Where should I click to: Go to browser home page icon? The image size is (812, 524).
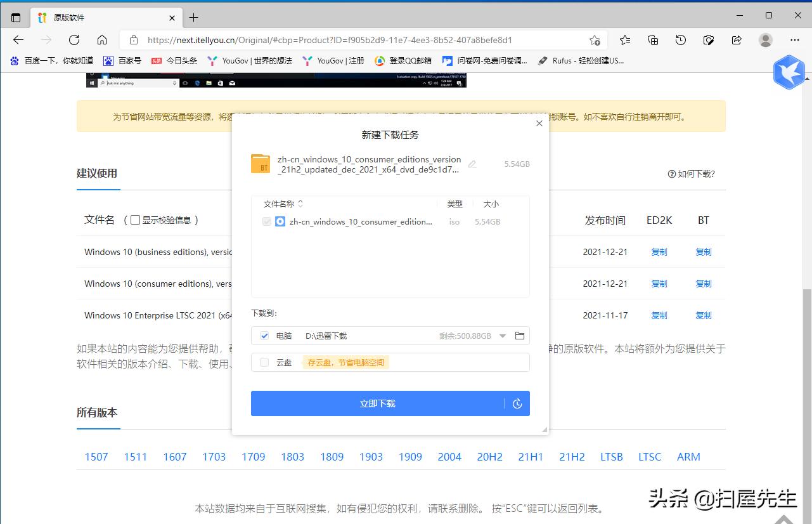click(102, 40)
